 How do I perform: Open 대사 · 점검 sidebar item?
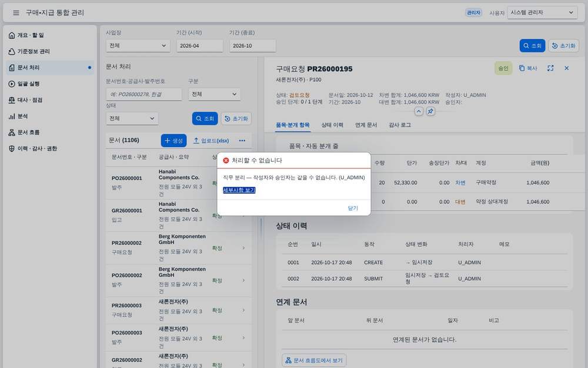coord(49,100)
